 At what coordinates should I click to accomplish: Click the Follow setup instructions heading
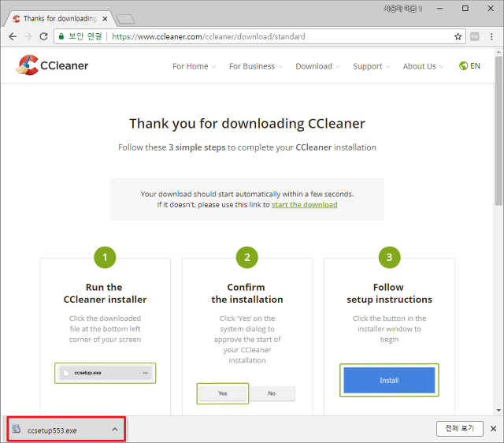[389, 293]
